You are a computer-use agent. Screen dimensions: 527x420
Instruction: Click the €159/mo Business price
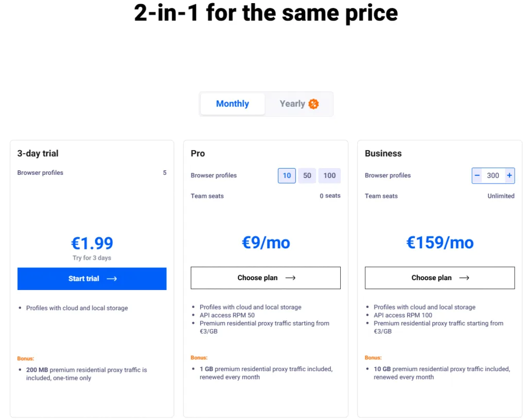pyautogui.click(x=440, y=242)
